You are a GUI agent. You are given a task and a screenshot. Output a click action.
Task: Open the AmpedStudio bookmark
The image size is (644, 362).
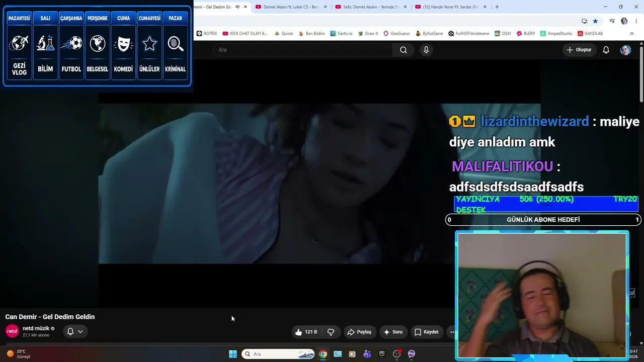click(x=556, y=33)
